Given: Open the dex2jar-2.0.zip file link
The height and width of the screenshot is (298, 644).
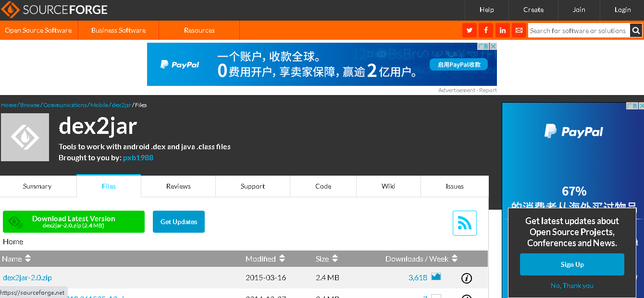Looking at the screenshot, I should point(27,277).
